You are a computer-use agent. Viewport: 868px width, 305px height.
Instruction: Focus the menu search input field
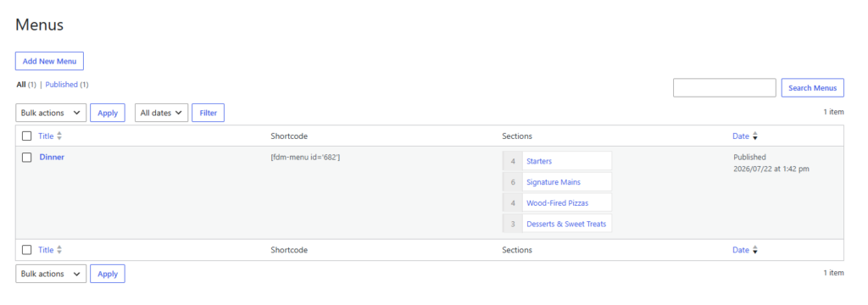[724, 88]
